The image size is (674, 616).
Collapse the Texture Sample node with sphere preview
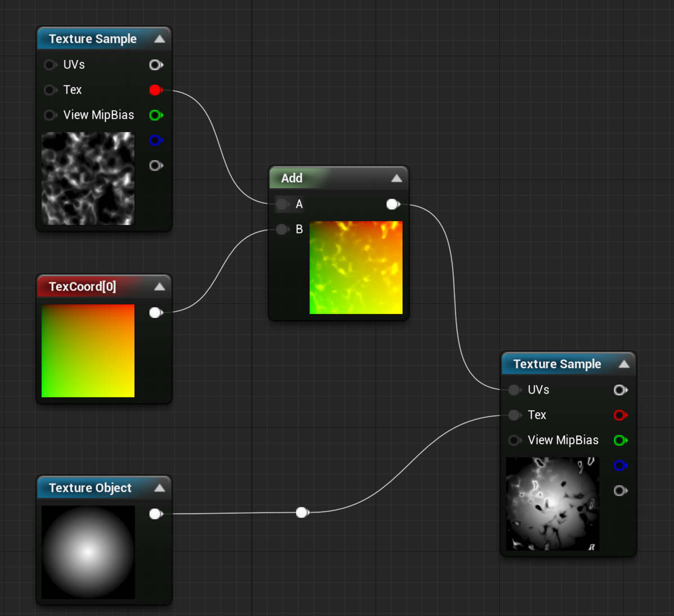click(624, 364)
